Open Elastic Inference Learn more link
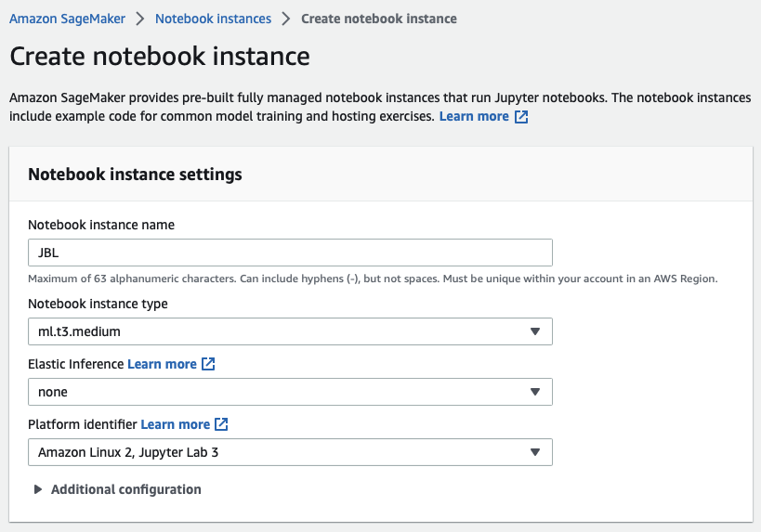Screen dimensions: 761x532 (162, 364)
